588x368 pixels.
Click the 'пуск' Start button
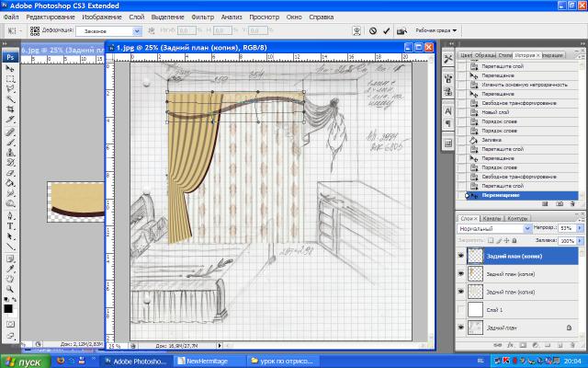22,362
